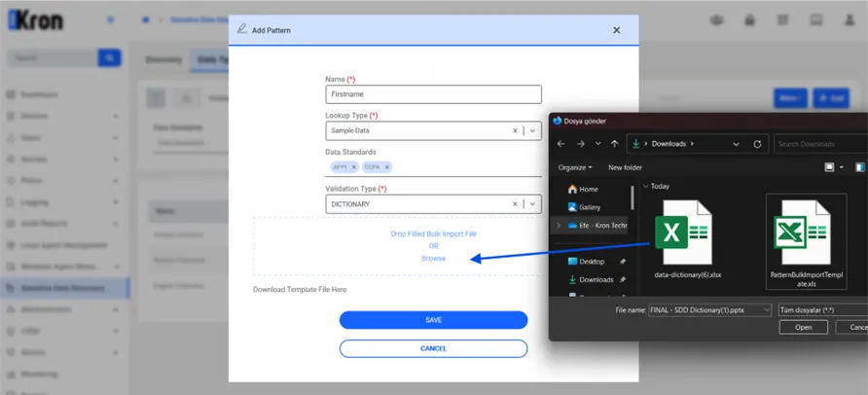Click the Firefox icon in dialog title

(x=557, y=121)
